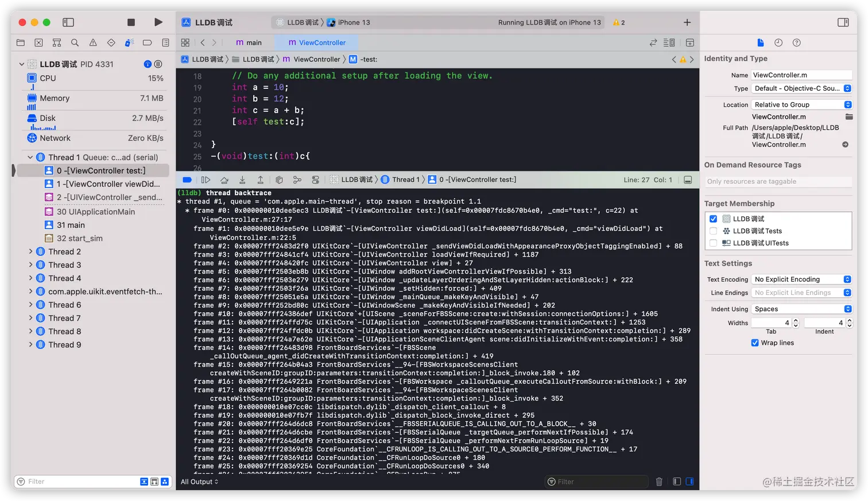Select the iPhone 13 run destination
The image size is (868, 501).
pos(348,22)
